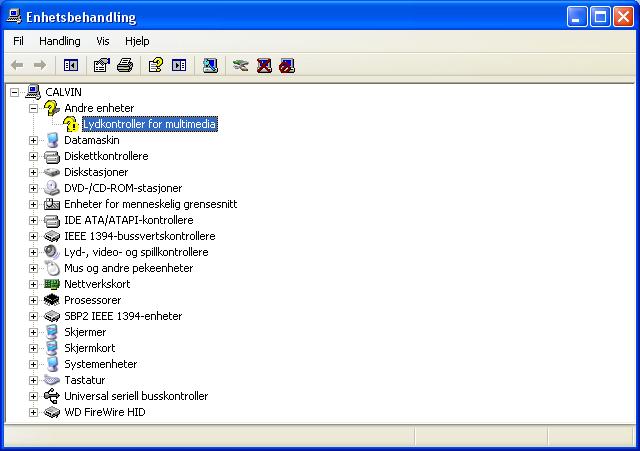This screenshot has width=640, height=451.
Task: Click the warning icon beside Lydkontroller for multimedia
Action: [71, 124]
